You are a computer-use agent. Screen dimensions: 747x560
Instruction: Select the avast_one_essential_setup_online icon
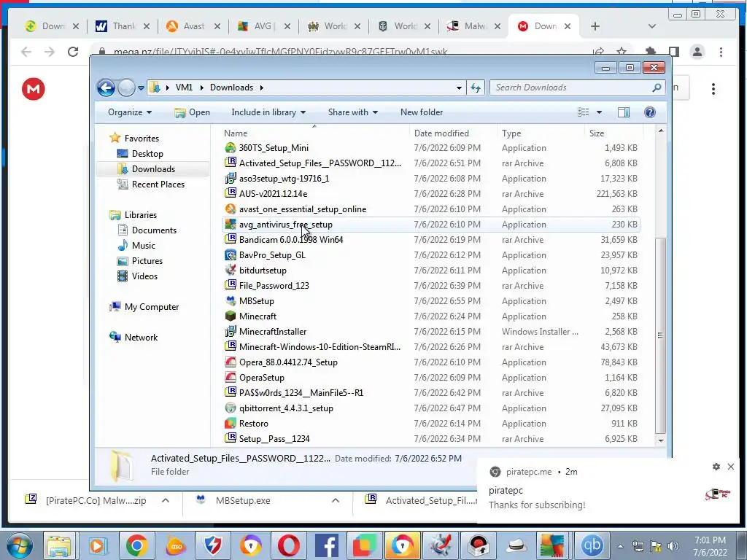pos(231,209)
